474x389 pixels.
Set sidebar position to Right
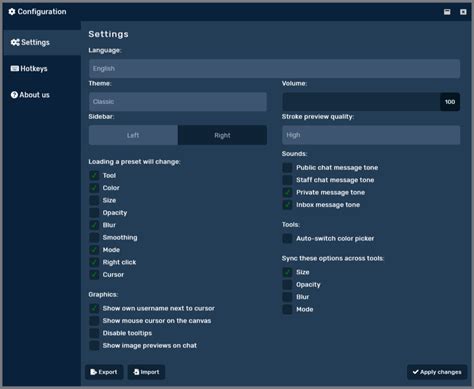click(222, 135)
